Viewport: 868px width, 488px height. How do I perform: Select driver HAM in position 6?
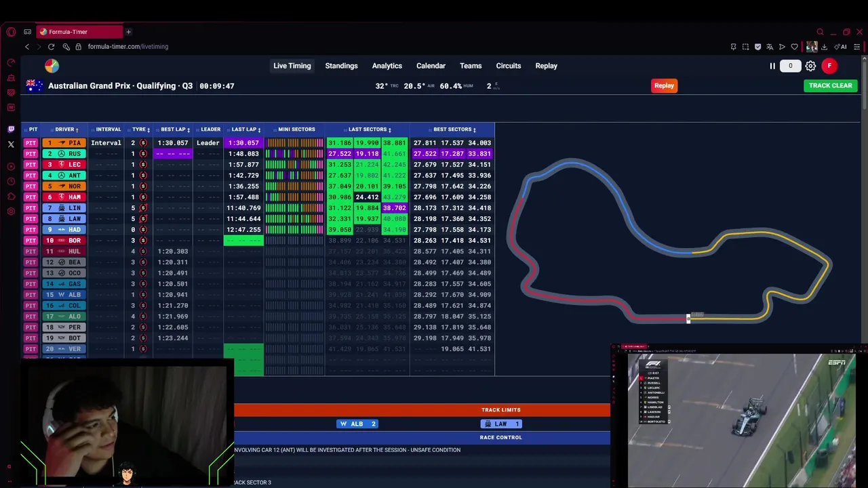pos(64,197)
